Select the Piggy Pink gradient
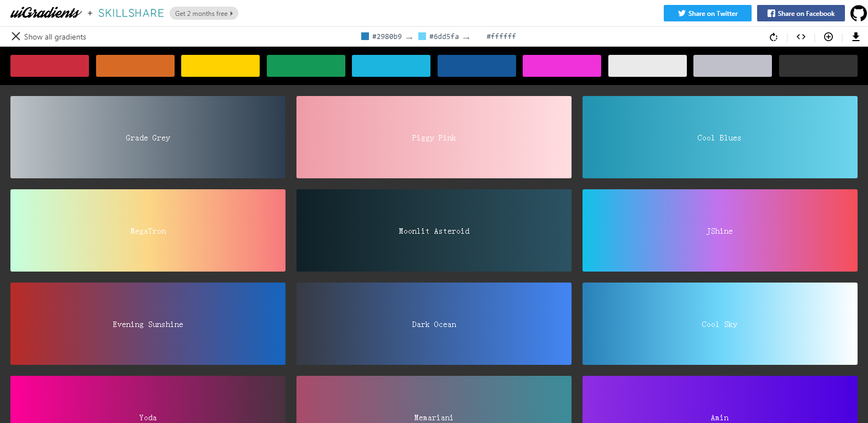Image resolution: width=868 pixels, height=423 pixels. [x=434, y=137]
